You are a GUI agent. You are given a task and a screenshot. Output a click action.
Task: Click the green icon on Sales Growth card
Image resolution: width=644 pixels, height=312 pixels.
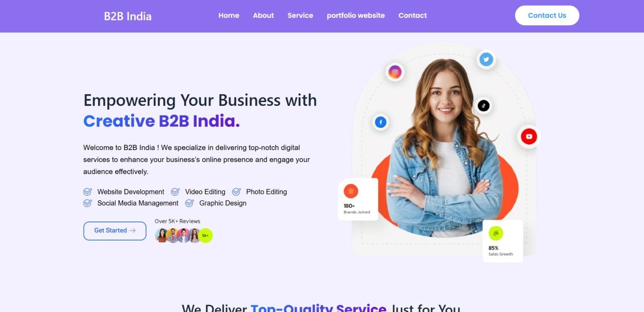[x=496, y=233]
